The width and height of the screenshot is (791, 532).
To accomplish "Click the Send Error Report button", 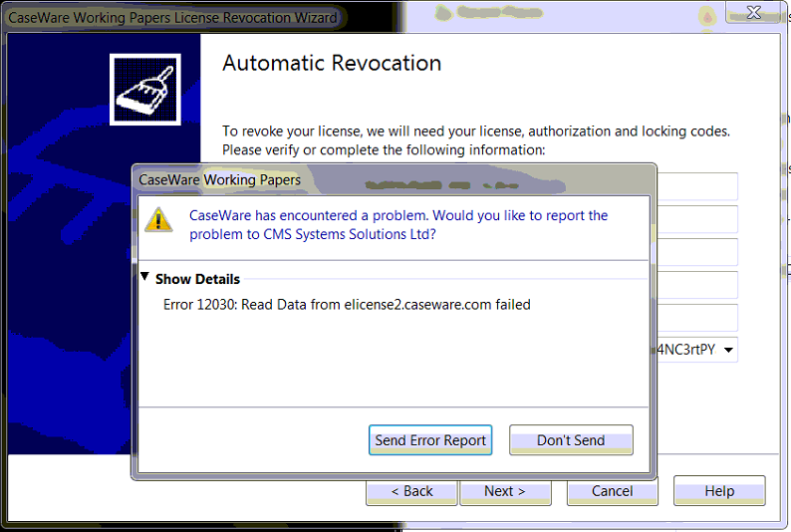I will click(x=430, y=440).
